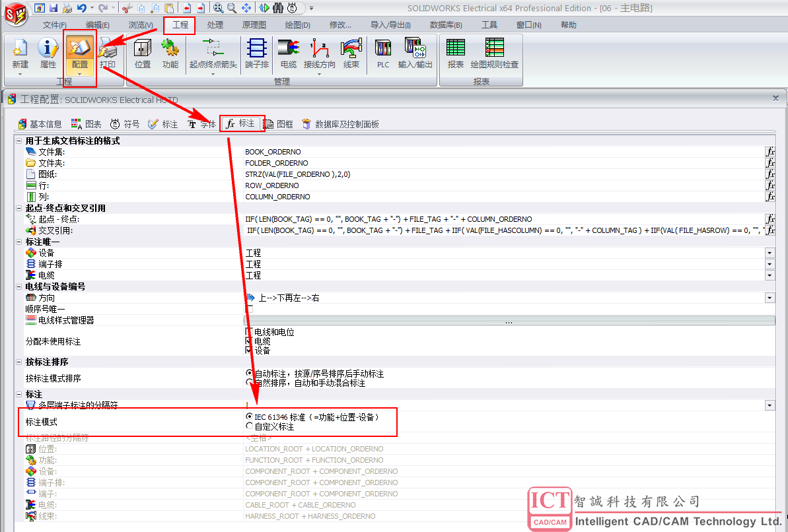The width and height of the screenshot is (788, 532).
Task: Switch to the 符号 tab
Action: 125,124
